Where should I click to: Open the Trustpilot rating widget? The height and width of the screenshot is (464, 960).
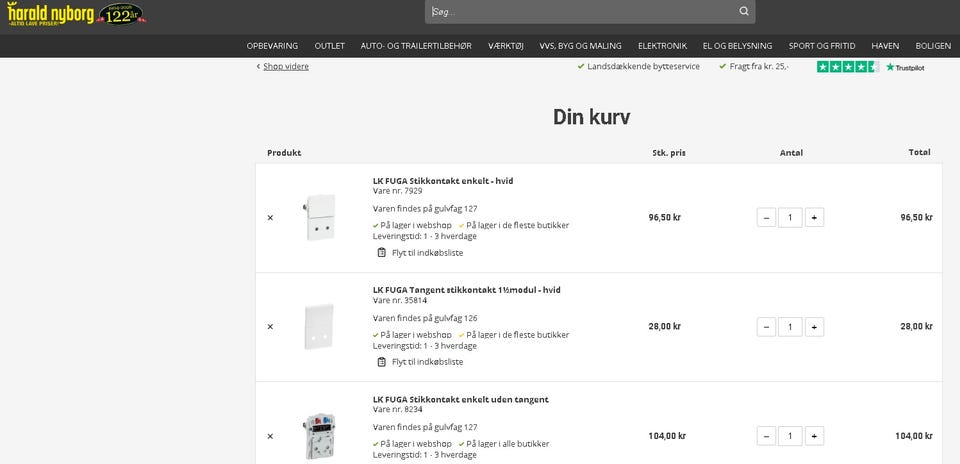tap(870, 67)
